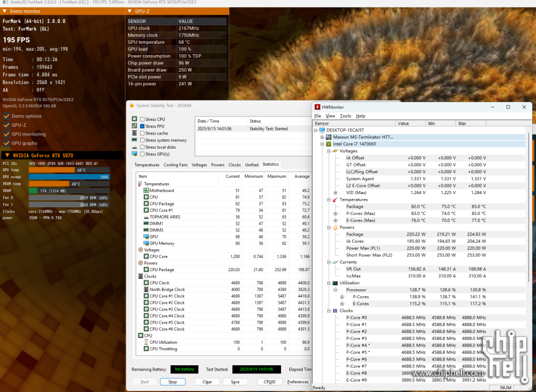Collapse the Intel Core i7 14700KF node
536x392 pixels.
pyautogui.click(x=322, y=144)
